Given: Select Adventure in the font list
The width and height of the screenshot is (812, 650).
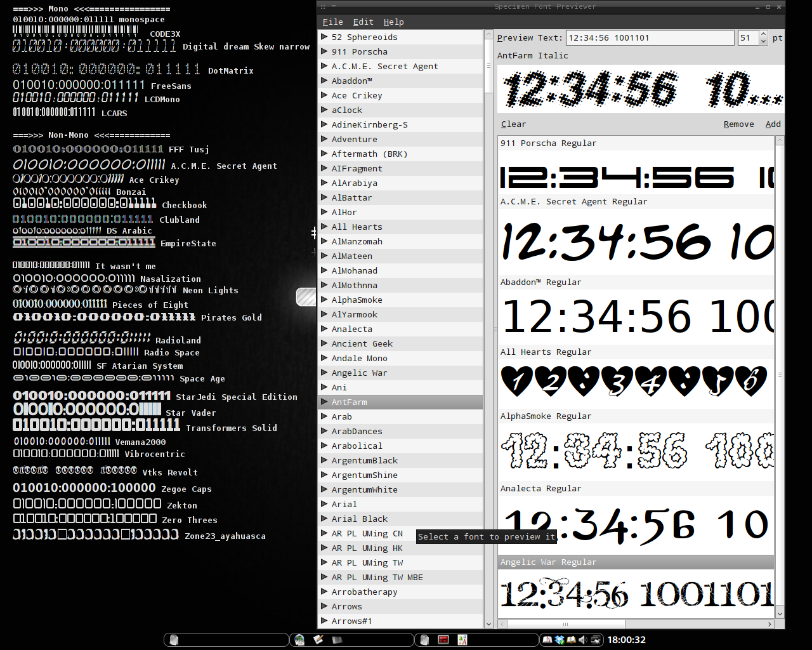Looking at the screenshot, I should (400, 139).
